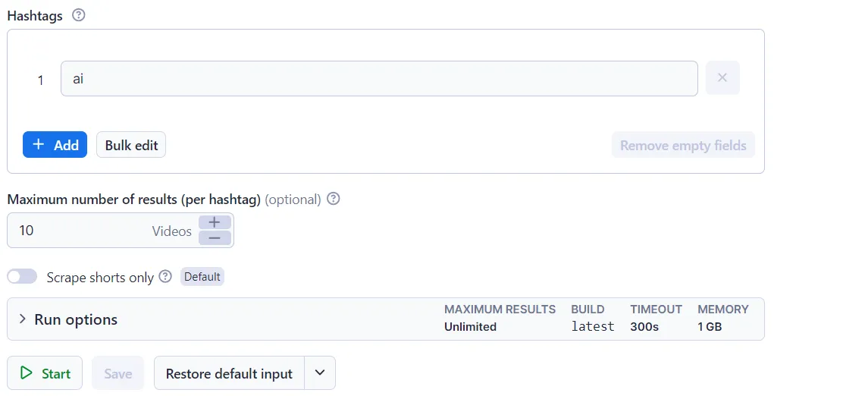This screenshot has height=396, width=868.
Task: Open the Hashtags help tooltip icon
Action: [x=79, y=15]
